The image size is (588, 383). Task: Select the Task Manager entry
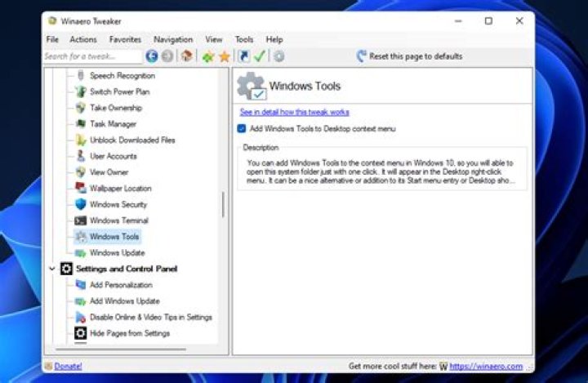[113, 124]
